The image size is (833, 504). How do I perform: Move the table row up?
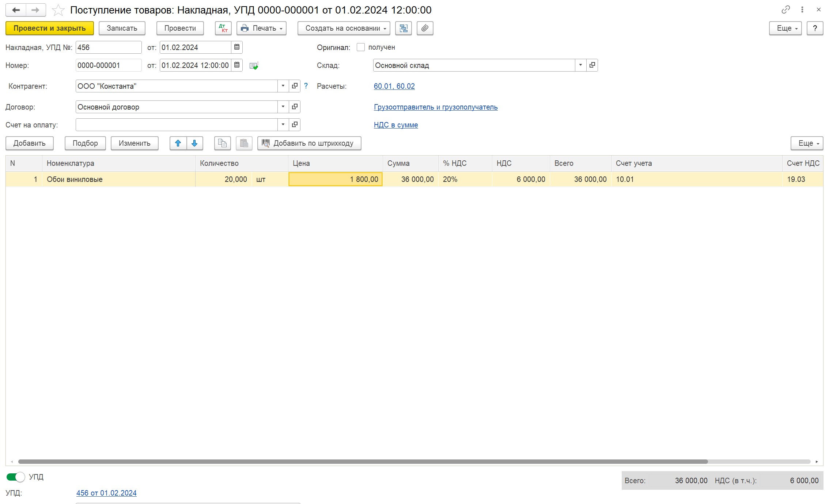[x=178, y=143]
